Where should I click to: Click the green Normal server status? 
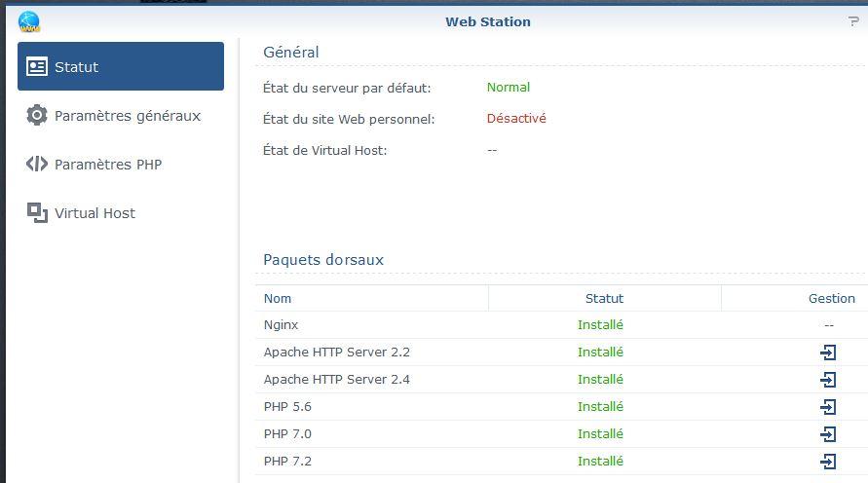(509, 87)
